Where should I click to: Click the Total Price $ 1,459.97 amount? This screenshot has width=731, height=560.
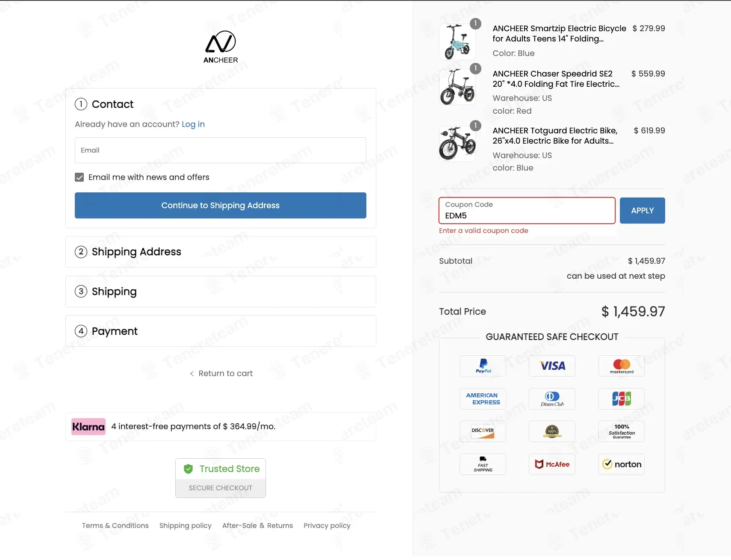633,312
